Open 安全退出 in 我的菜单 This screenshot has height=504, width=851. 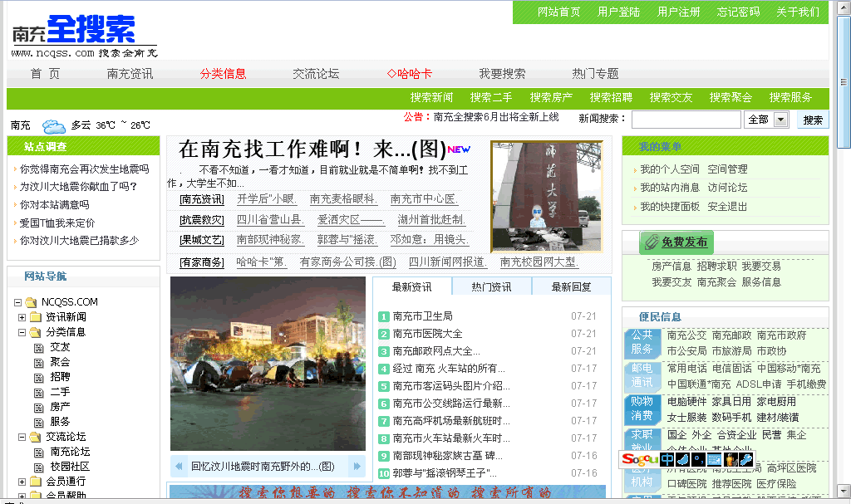pyautogui.click(x=727, y=207)
